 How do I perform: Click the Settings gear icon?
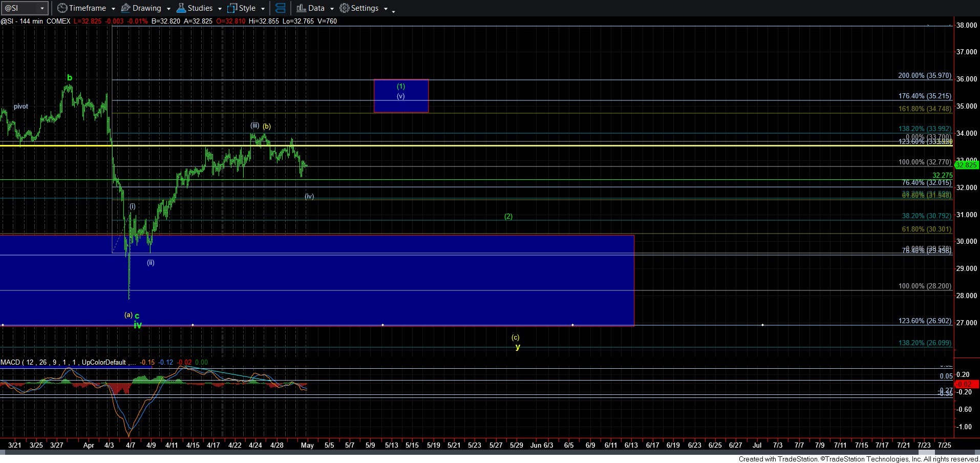pos(345,8)
